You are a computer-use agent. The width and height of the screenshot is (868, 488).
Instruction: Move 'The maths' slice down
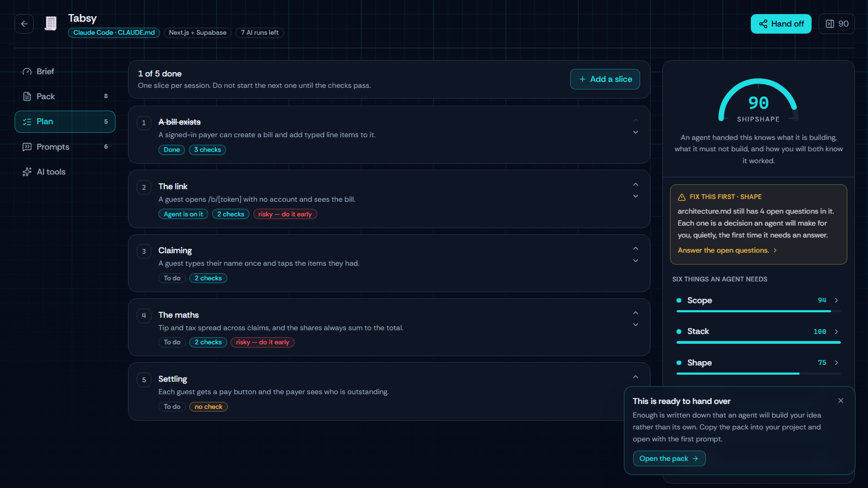click(635, 325)
